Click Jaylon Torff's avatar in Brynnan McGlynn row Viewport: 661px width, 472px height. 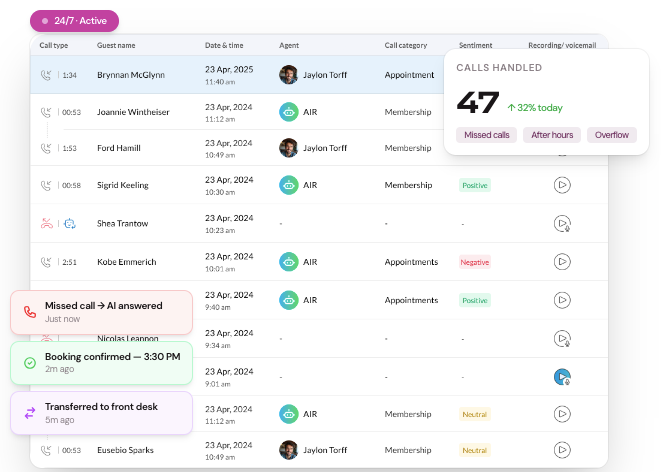pyautogui.click(x=289, y=75)
